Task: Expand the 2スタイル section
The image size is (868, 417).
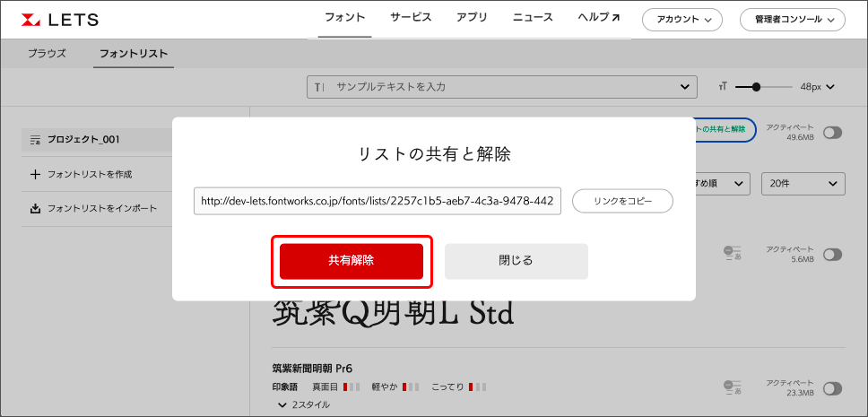Action: pos(301,404)
